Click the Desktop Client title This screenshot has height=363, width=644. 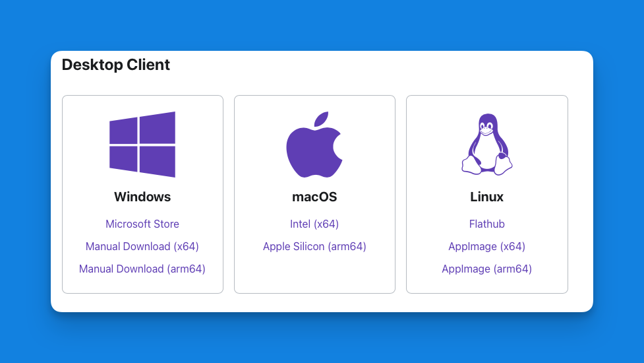(116, 65)
